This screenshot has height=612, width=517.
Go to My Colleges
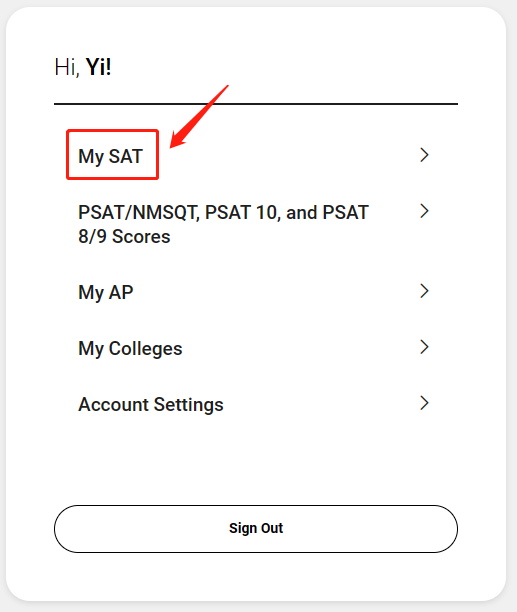130,349
